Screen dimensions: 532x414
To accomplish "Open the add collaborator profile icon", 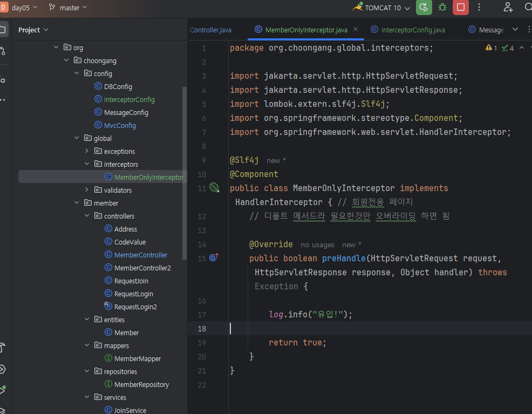I will [508, 8].
